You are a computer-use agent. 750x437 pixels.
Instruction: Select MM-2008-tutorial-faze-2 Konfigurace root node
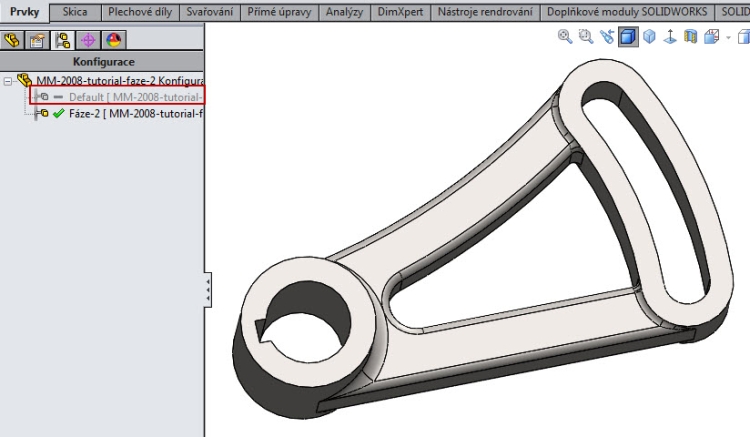point(121,80)
